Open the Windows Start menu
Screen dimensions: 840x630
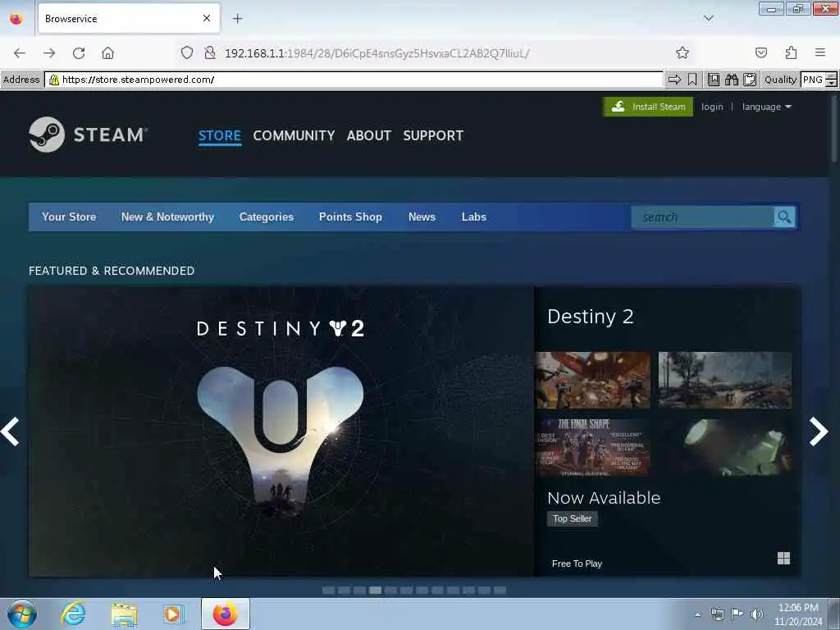point(22,614)
